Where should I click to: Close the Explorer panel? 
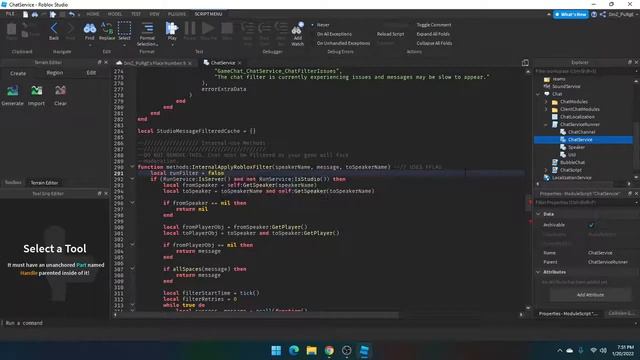pyautogui.click(x=636, y=62)
